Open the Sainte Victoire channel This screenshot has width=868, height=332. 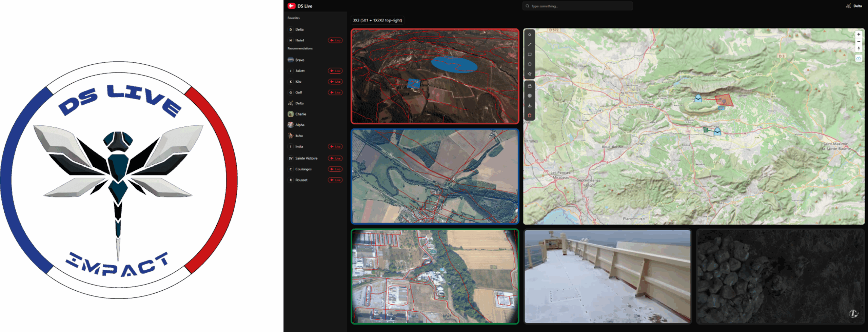pos(306,158)
